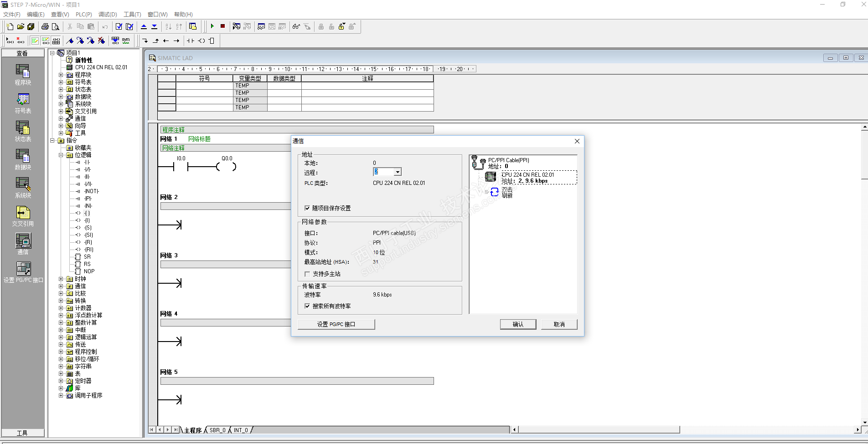Expand the 定时器 instruction node

[61, 381]
